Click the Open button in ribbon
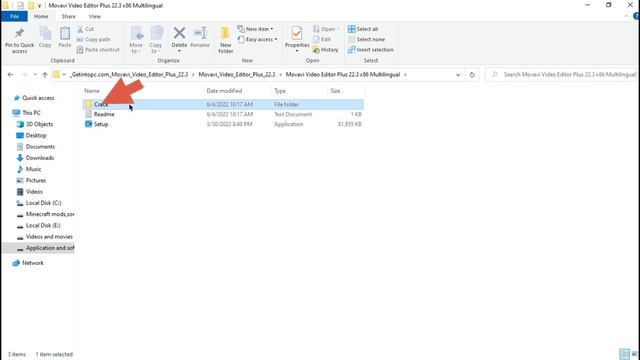The width and height of the screenshot is (640, 360). pos(326,29)
